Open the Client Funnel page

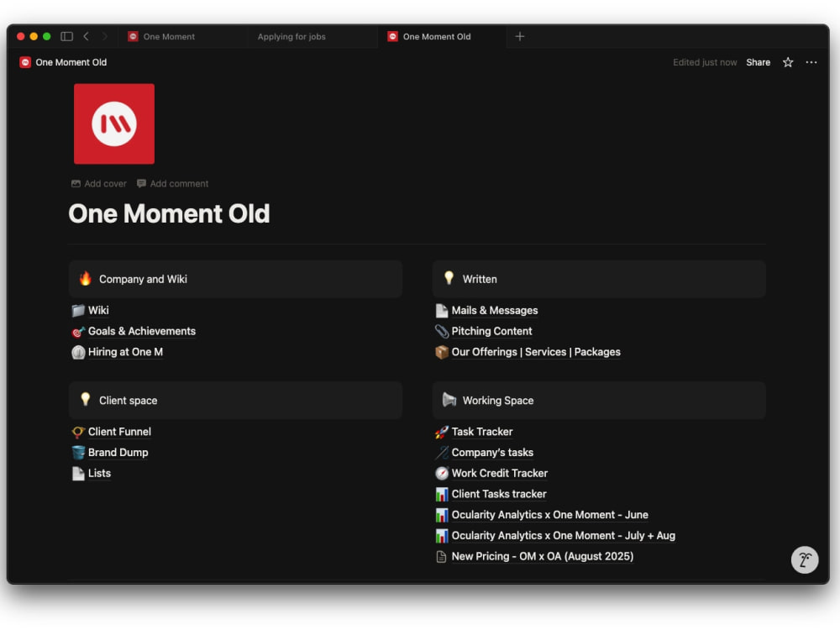coord(119,431)
